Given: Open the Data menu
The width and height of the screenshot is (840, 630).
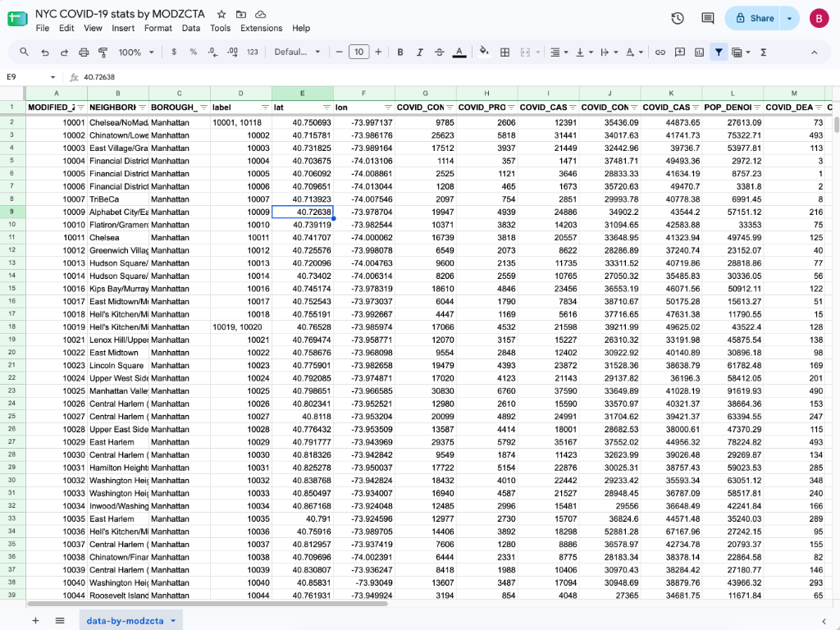Looking at the screenshot, I should (x=190, y=28).
